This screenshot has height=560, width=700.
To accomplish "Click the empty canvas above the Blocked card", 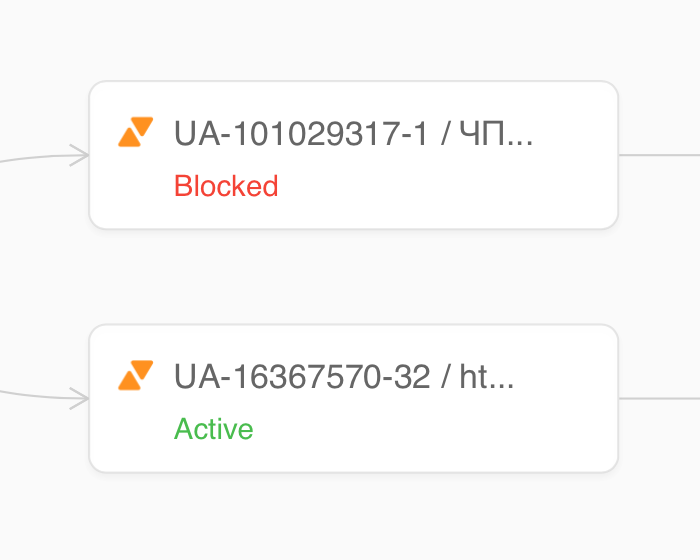I will point(354,40).
